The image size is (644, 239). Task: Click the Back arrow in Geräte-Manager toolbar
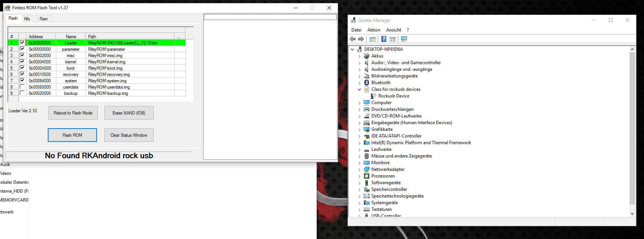point(353,39)
